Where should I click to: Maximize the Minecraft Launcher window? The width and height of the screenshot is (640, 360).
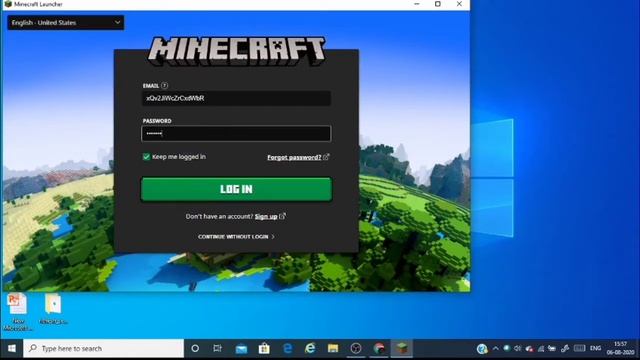pos(438,4)
